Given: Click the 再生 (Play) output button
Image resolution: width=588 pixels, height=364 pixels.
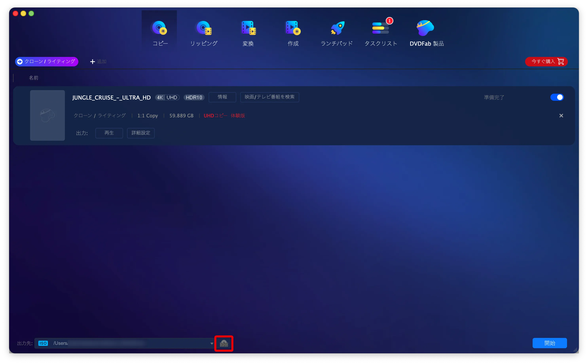Looking at the screenshot, I should [x=109, y=133].
